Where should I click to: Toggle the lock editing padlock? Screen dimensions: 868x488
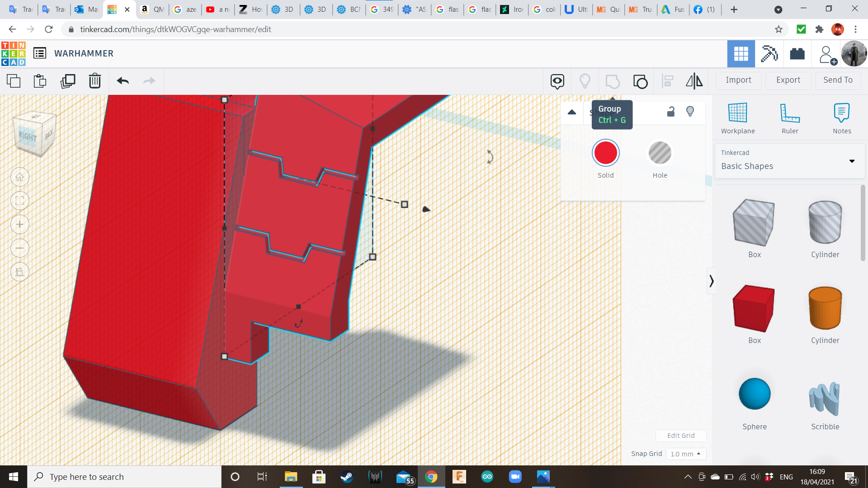[670, 112]
